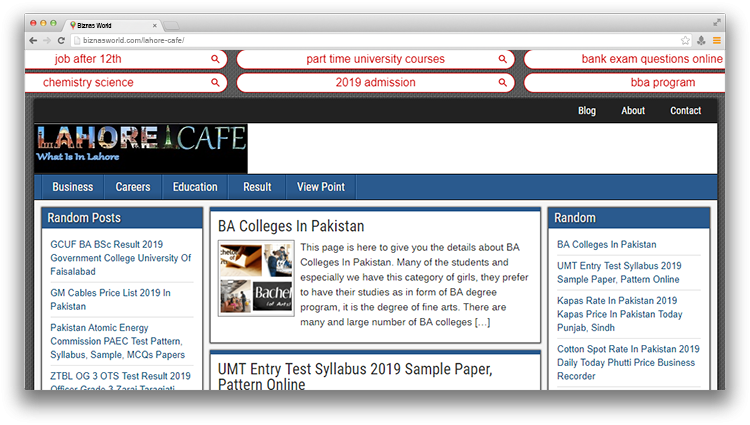Image resolution: width=750 pixels, height=425 pixels.
Task: Click search icon beside 'chemistry science'
Action: [215, 83]
